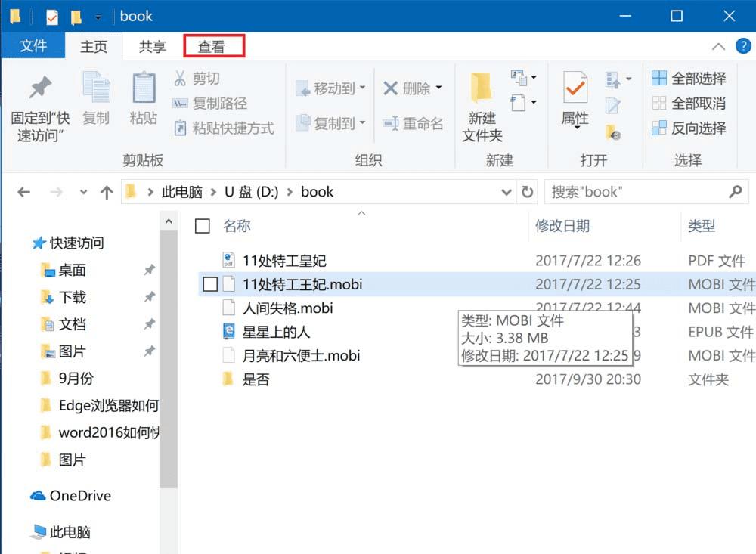The width and height of the screenshot is (756, 554).
Task: Click Invert selection (反向选择)
Action: click(689, 128)
